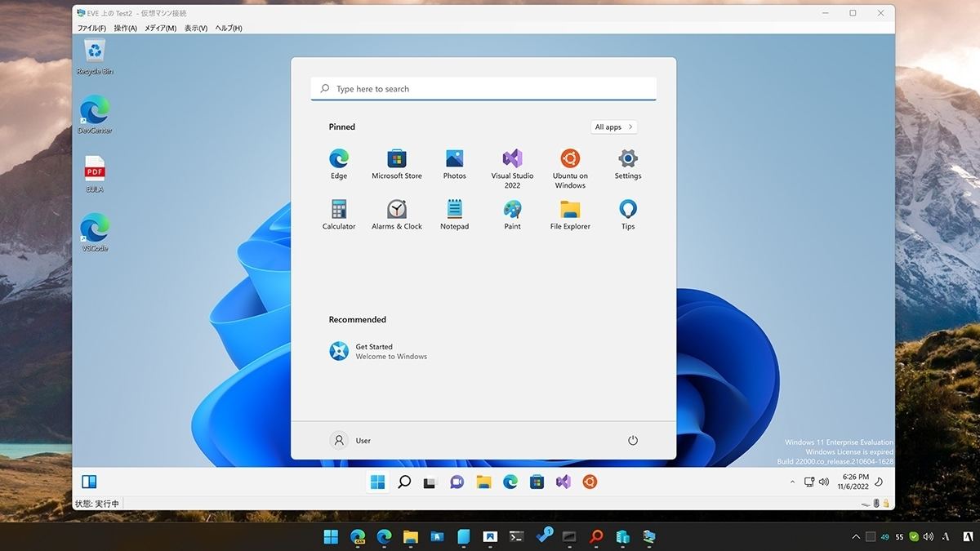The width and height of the screenshot is (980, 551).
Task: Open Notepad from the Start menu
Action: pyautogui.click(x=455, y=215)
